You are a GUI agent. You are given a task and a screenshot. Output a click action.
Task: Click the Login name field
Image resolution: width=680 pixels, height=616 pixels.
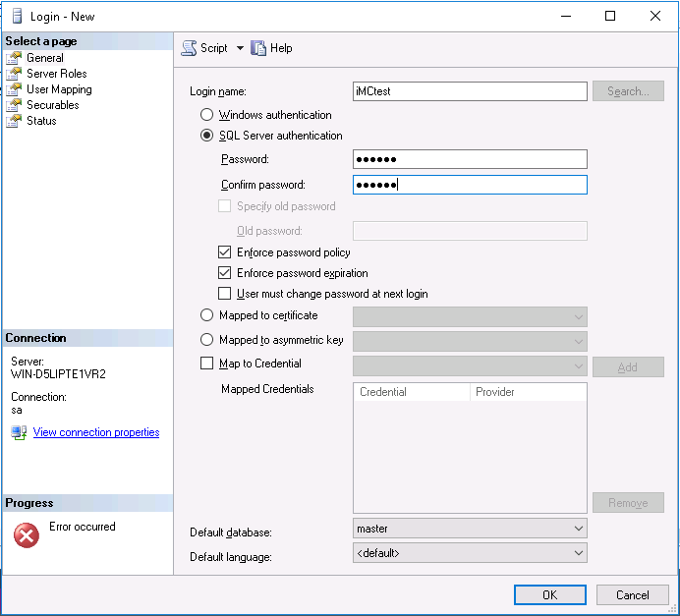[470, 91]
